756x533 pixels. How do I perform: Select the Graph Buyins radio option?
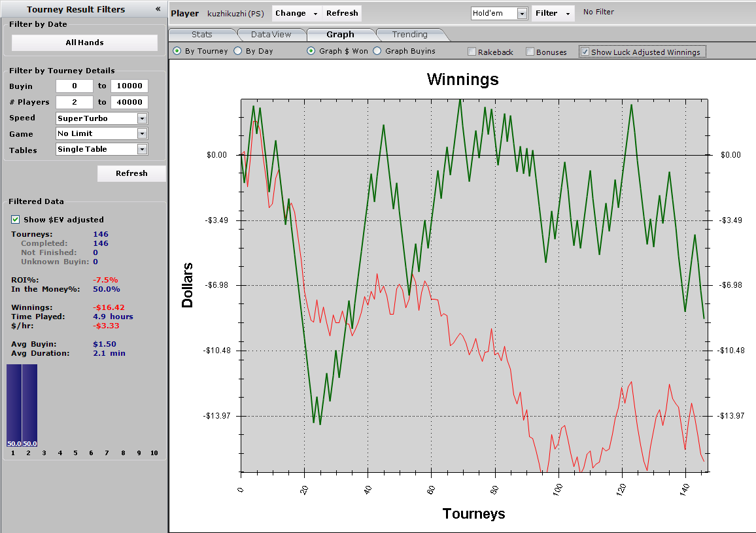tap(377, 51)
